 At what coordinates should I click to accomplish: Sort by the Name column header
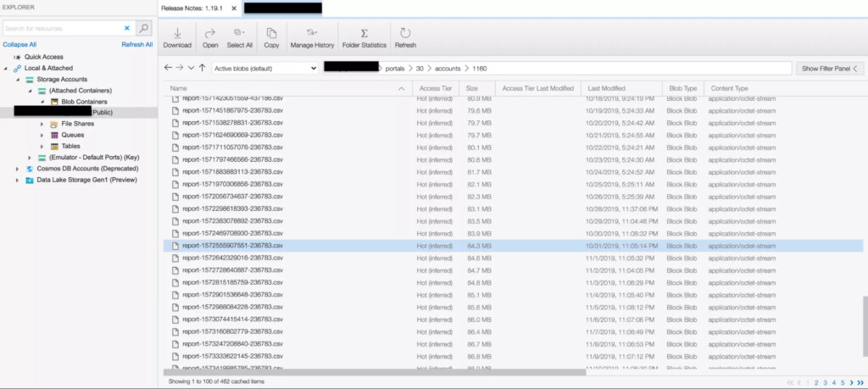[287, 88]
